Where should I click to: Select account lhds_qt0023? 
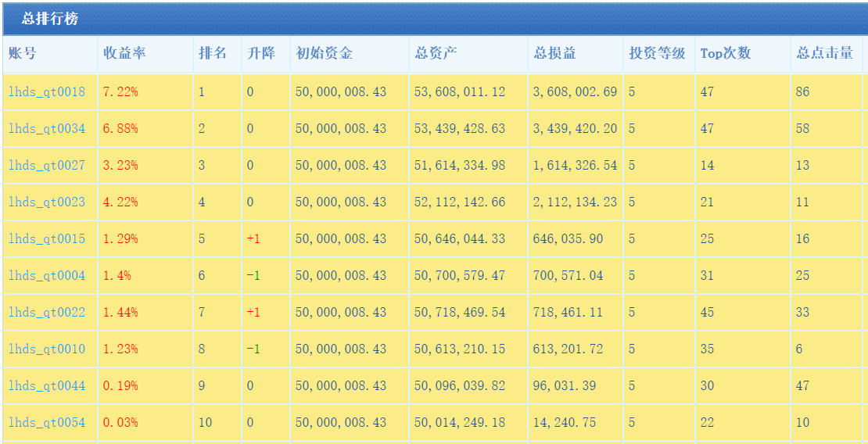click(47, 202)
